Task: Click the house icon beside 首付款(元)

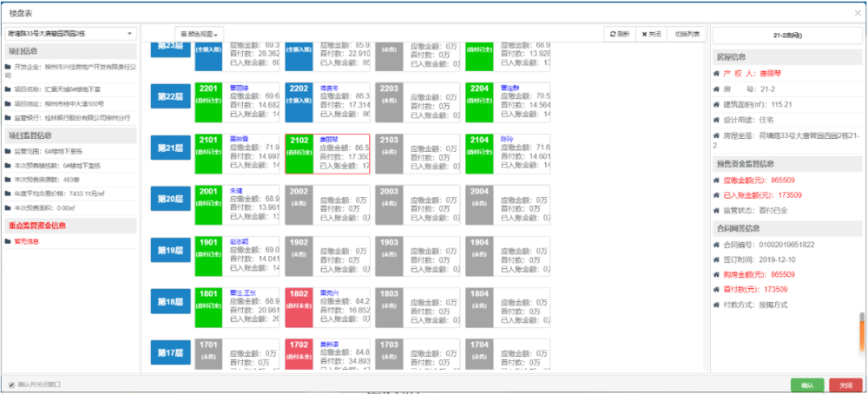Action: [x=716, y=289]
